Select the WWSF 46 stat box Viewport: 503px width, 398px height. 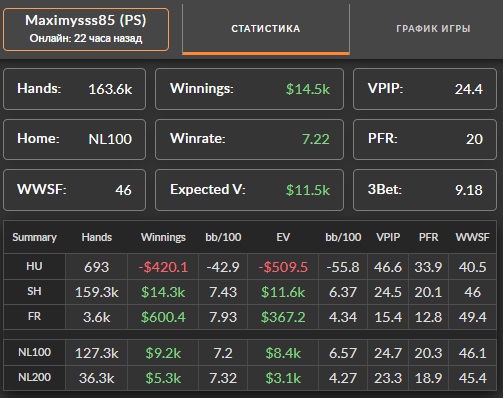74,190
